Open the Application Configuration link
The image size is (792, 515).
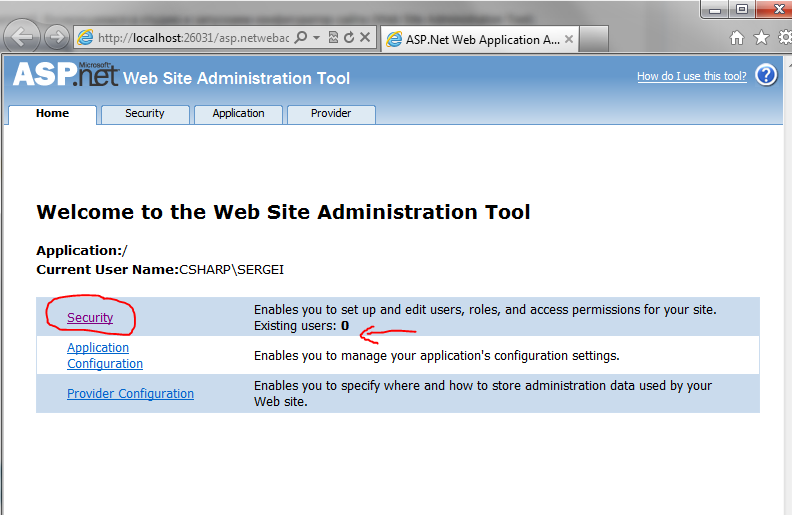(105, 355)
